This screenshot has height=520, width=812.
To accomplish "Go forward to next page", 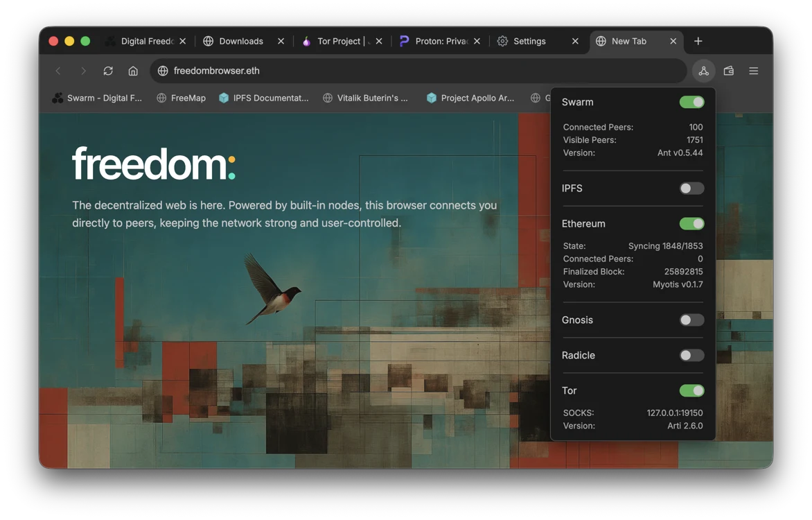I will (83, 71).
